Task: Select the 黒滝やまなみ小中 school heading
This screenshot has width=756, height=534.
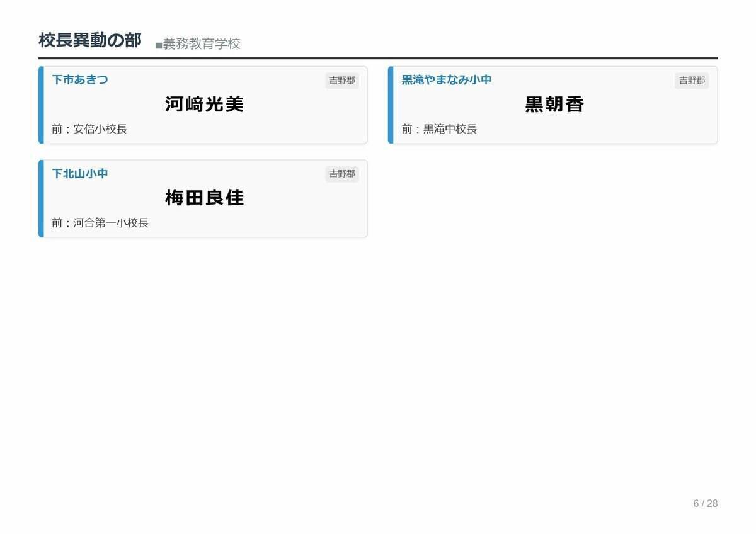Action: point(445,79)
